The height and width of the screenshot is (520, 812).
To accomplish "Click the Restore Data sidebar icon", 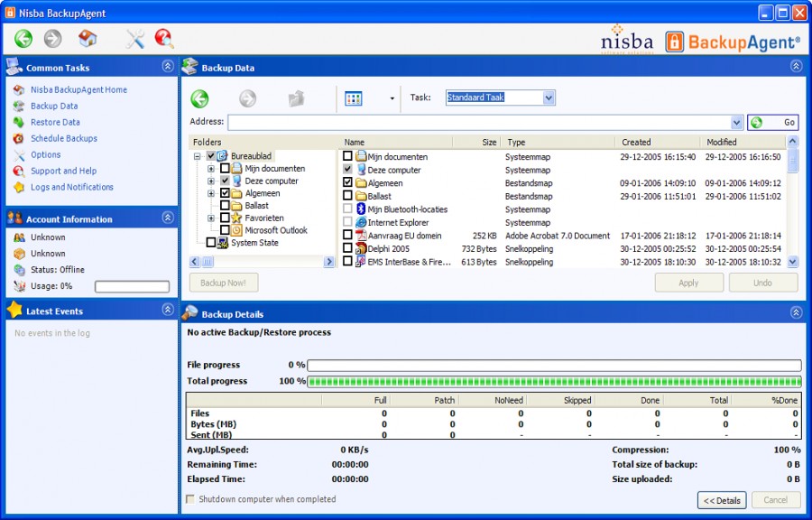I will (19, 122).
